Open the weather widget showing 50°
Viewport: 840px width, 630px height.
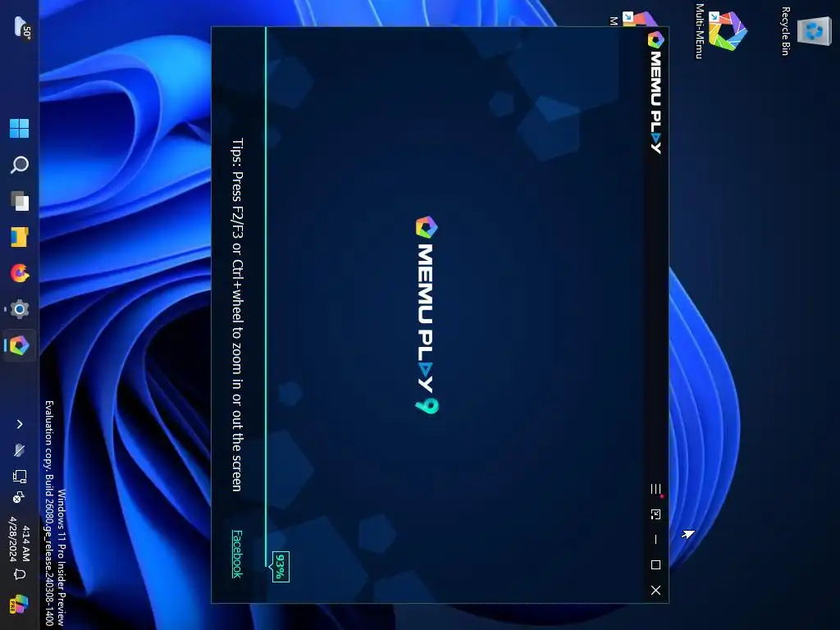point(22,27)
